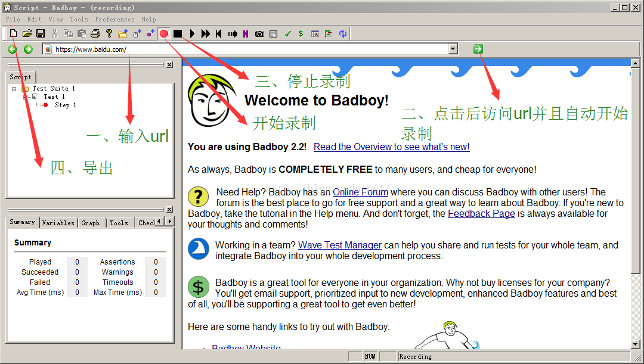
Task: Play all with double arrow button
Action: [x=205, y=33]
